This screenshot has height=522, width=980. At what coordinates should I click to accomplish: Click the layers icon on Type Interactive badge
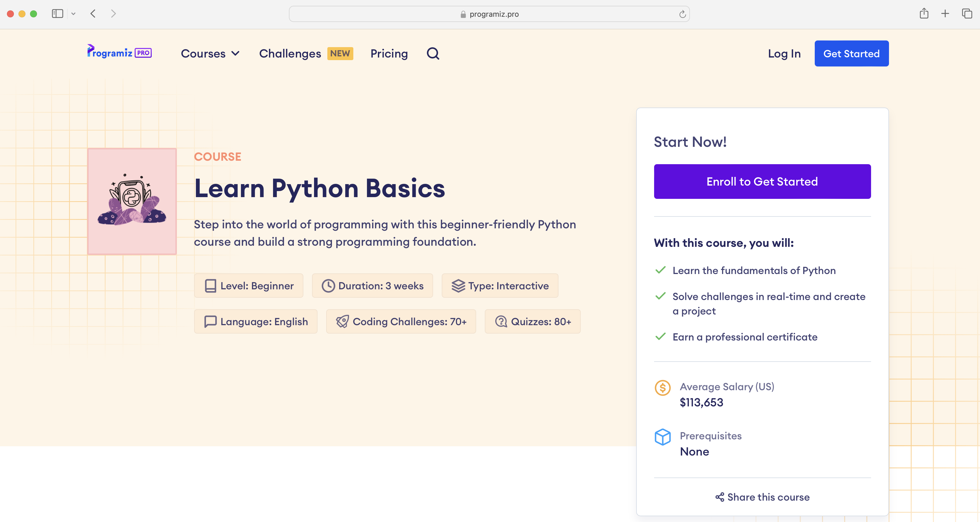(x=458, y=285)
